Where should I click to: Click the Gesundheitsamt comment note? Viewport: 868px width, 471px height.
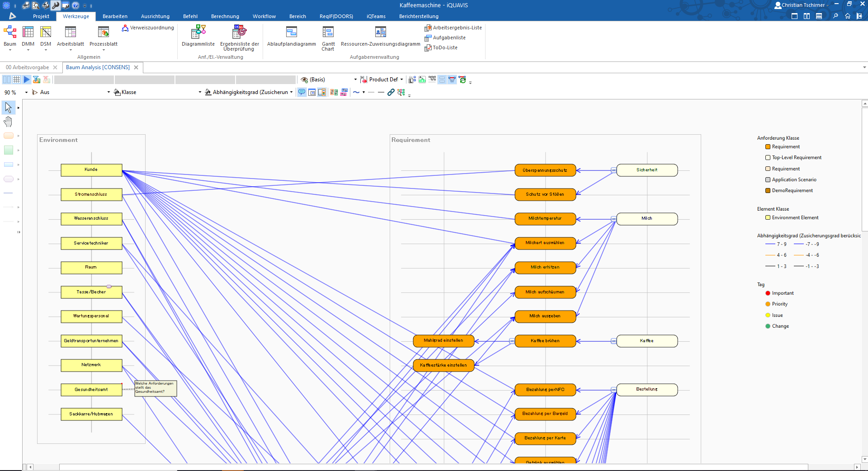[x=156, y=388]
